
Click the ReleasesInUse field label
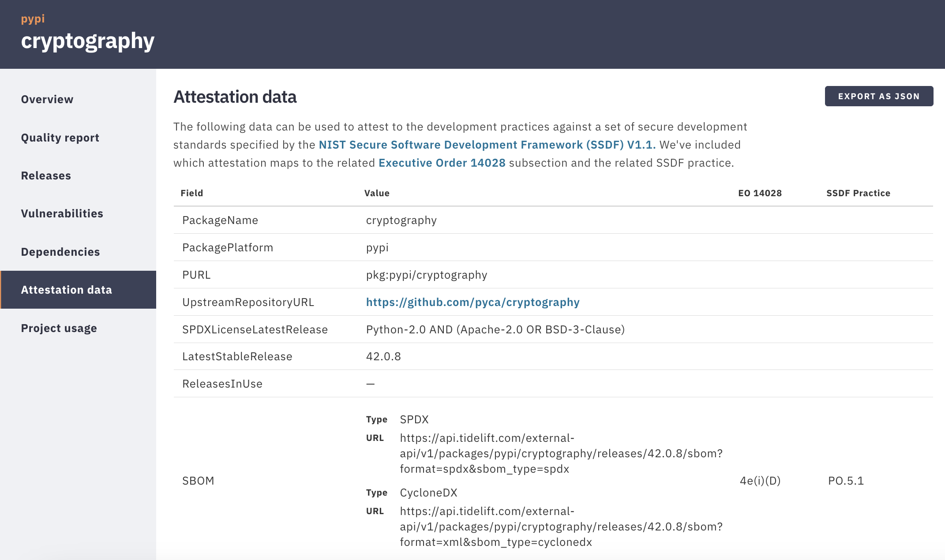[x=222, y=384]
